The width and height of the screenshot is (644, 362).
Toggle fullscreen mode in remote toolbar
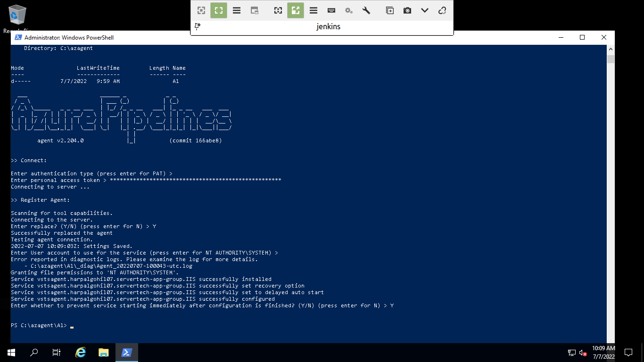(219, 10)
